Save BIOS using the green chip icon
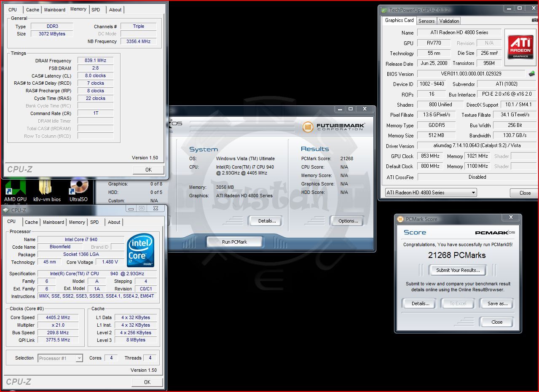The height and width of the screenshot is (392, 539). (x=532, y=74)
